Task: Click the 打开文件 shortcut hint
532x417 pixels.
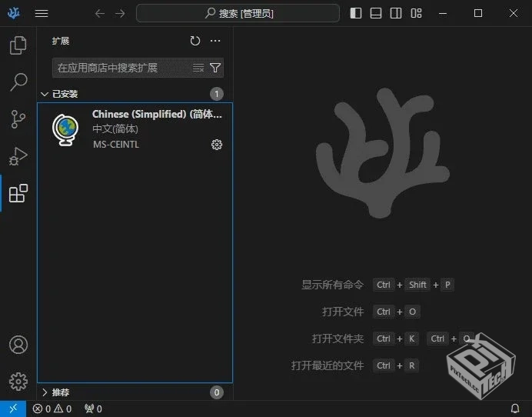Action: [343, 312]
